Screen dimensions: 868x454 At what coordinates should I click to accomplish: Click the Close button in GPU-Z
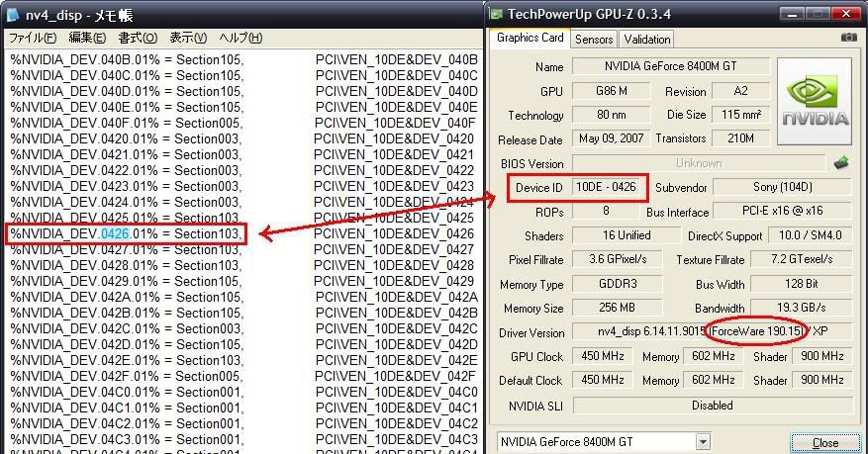[x=825, y=443]
